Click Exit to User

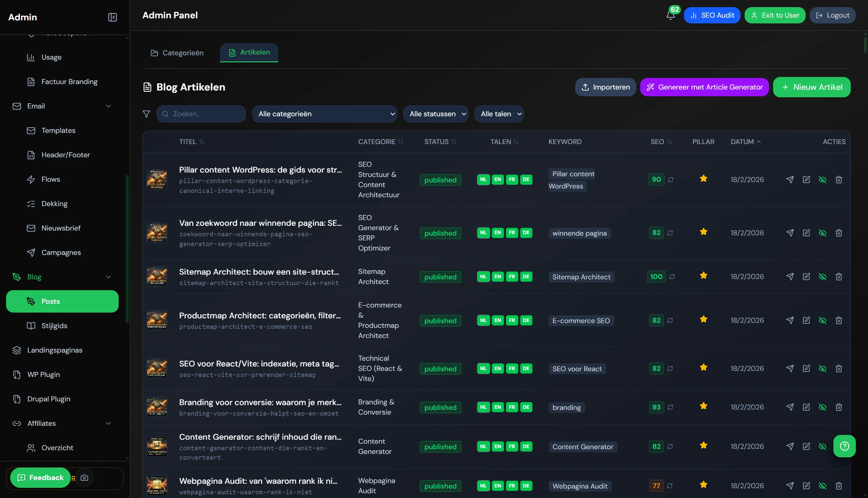tap(775, 15)
